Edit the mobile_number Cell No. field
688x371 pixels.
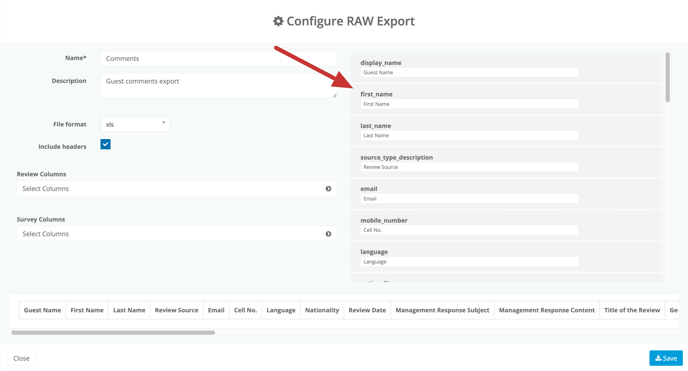469,230
